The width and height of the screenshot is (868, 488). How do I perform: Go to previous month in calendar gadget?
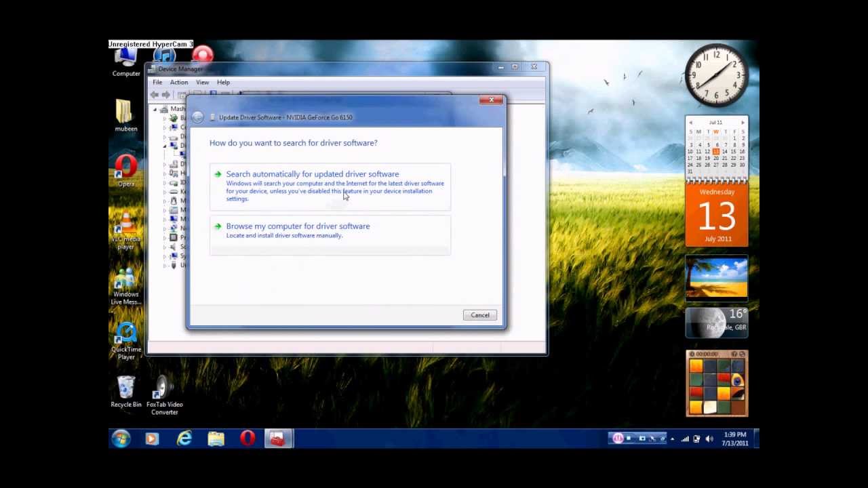click(690, 123)
